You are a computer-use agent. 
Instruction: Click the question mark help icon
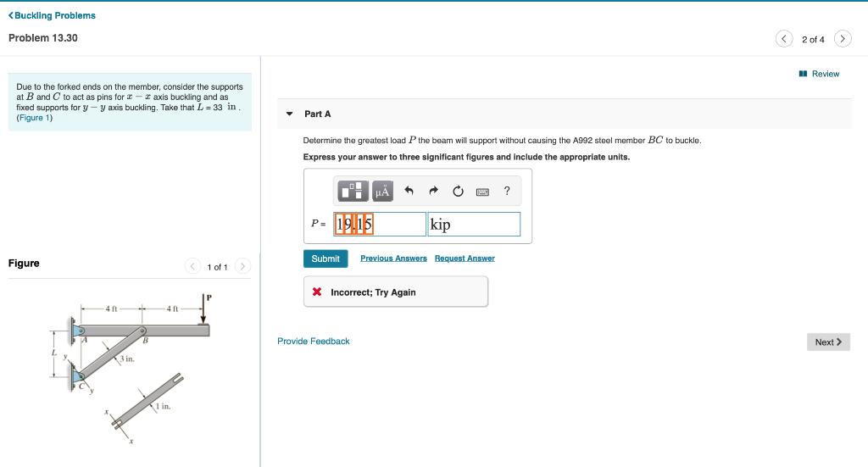coord(507,191)
